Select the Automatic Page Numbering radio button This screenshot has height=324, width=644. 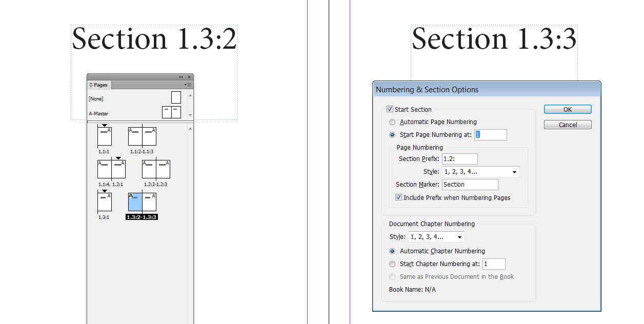[392, 122]
